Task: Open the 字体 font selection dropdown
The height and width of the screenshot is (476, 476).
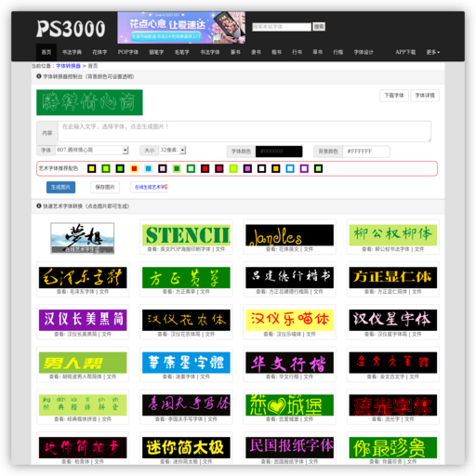Action: point(92,150)
